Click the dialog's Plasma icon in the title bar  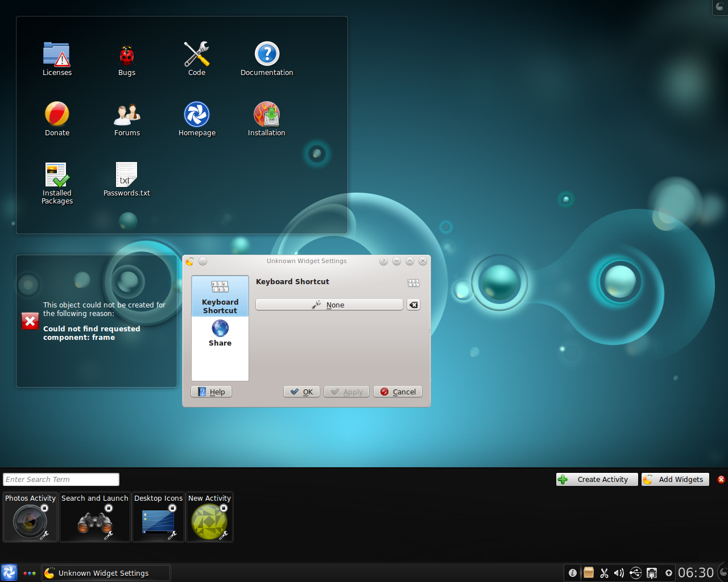click(x=189, y=261)
